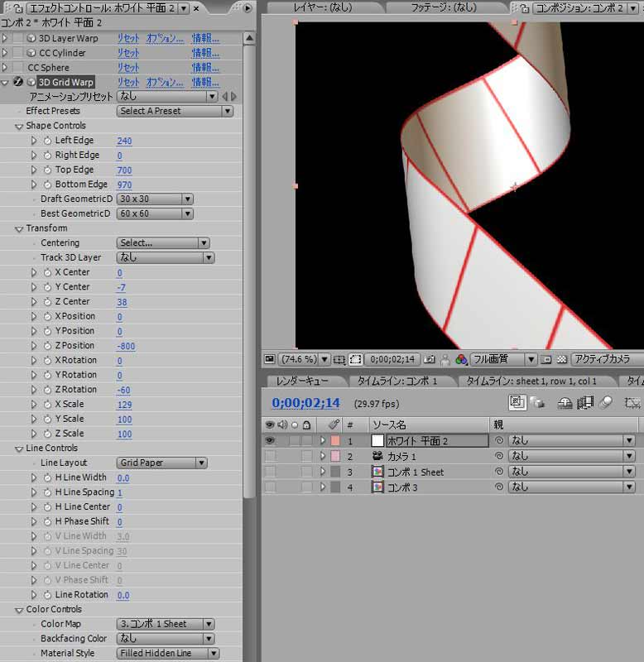Click the Bottom Edge stopwatch icon
This screenshot has height=662, width=644.
pos(47,185)
